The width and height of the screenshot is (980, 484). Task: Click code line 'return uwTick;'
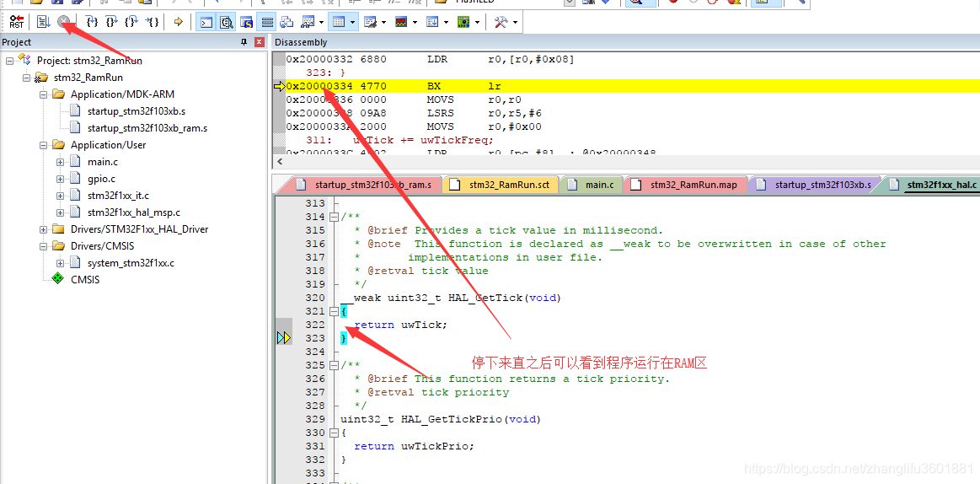[402, 325]
